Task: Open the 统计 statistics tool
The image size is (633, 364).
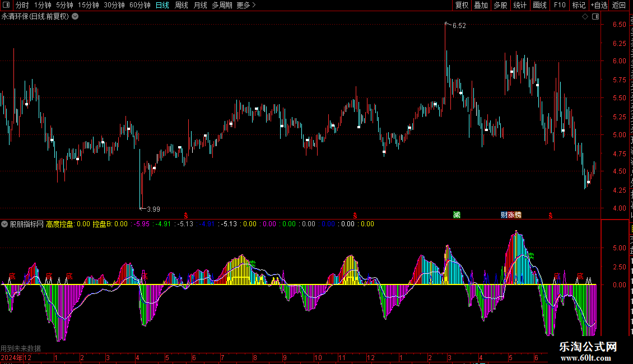Action: [x=520, y=5]
